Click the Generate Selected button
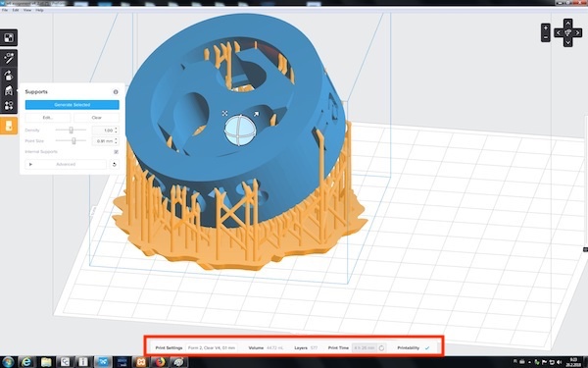 72,105
